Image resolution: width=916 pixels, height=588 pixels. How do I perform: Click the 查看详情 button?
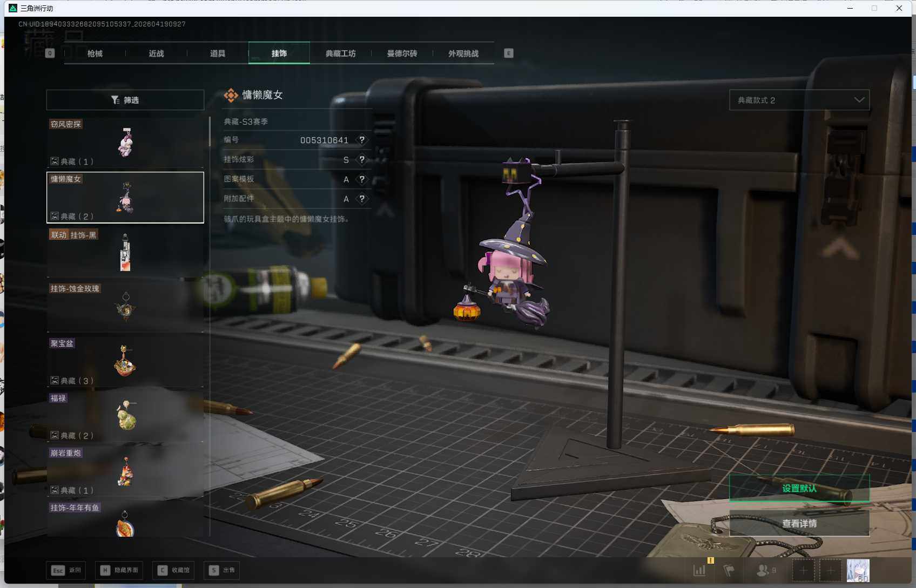click(799, 523)
